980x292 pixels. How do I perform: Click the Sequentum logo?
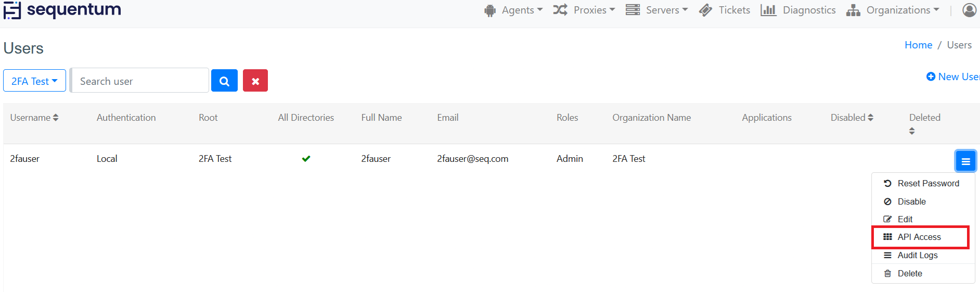coord(62,10)
